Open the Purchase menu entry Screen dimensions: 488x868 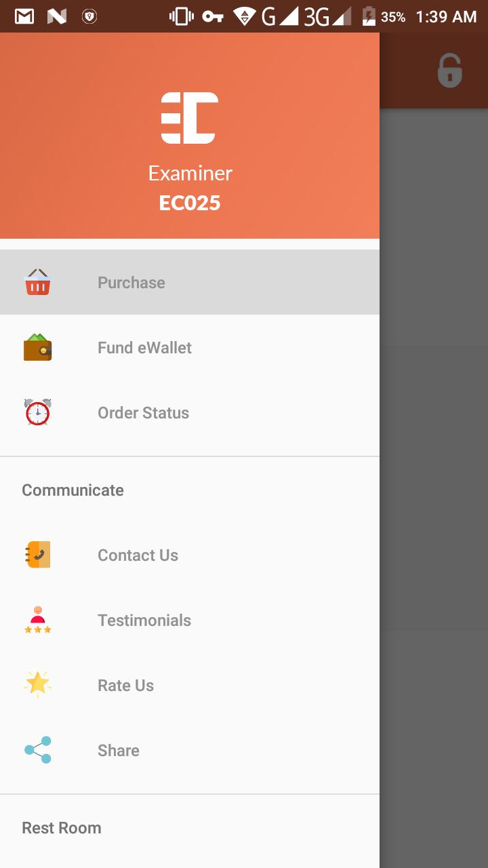190,282
